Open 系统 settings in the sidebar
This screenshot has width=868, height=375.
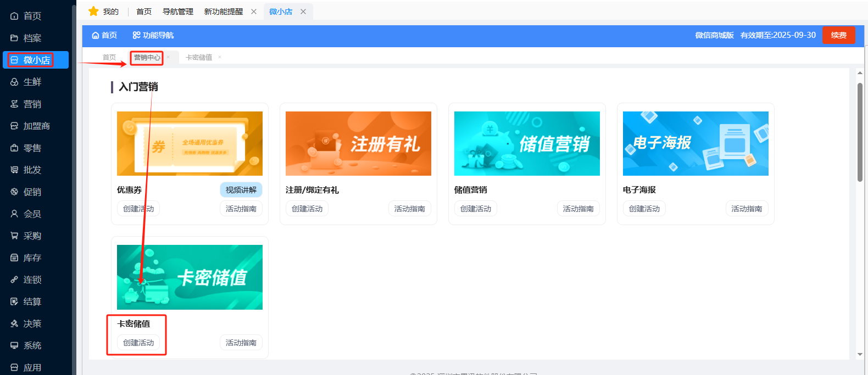32,345
